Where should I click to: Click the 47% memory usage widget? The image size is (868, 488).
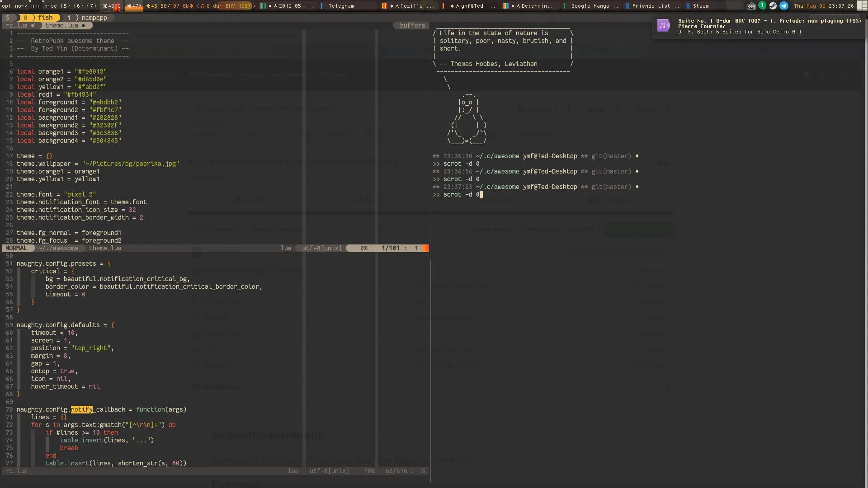(134, 6)
